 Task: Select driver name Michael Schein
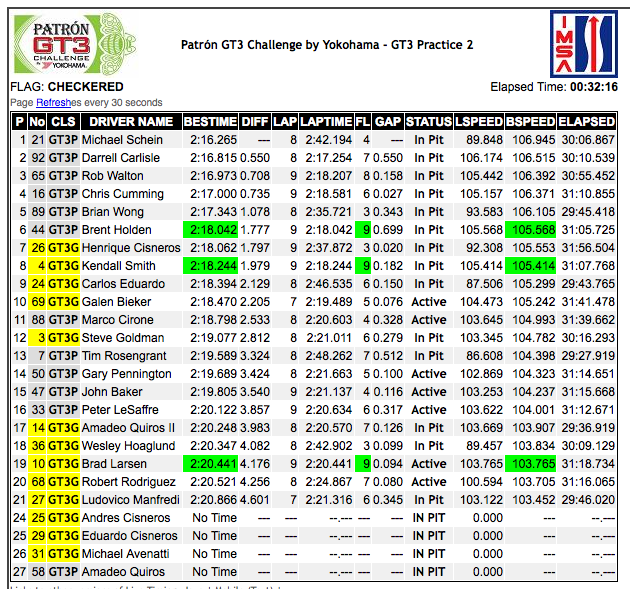click(122, 140)
